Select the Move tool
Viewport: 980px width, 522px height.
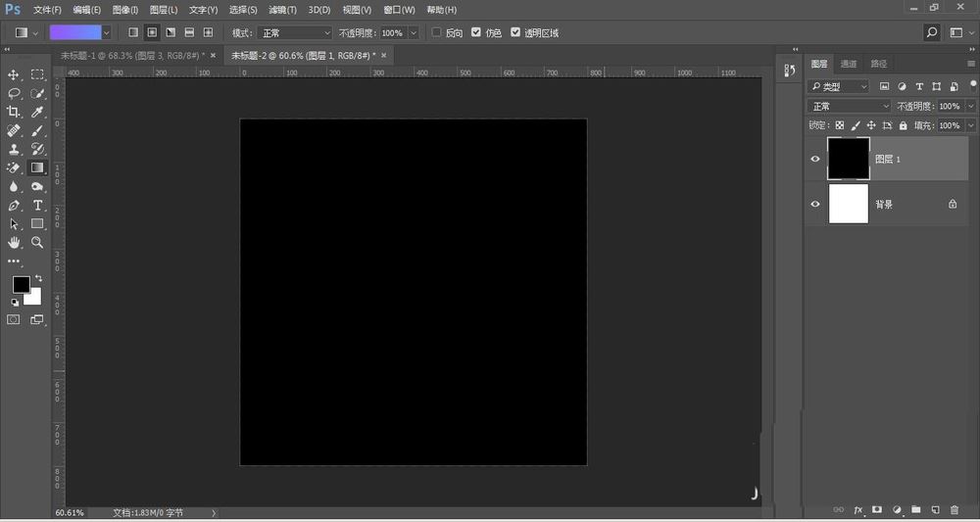[x=13, y=75]
